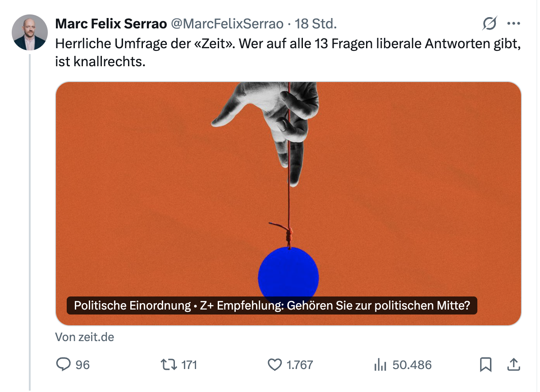Click the Grok slashed-circle icon
The width and height of the screenshot is (540, 392).
click(x=490, y=23)
